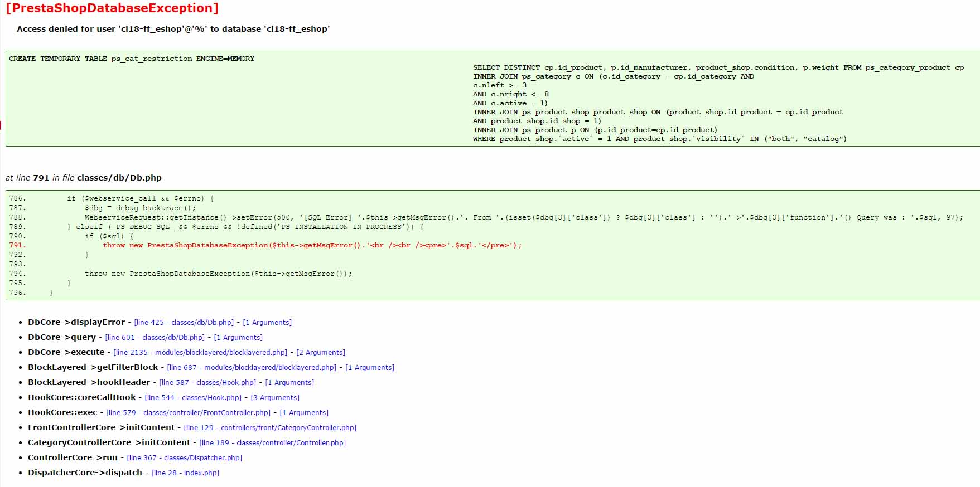This screenshot has height=487, width=980.
Task: Click the 'BlockLayered->getFilterBlock' function name
Action: tap(93, 367)
